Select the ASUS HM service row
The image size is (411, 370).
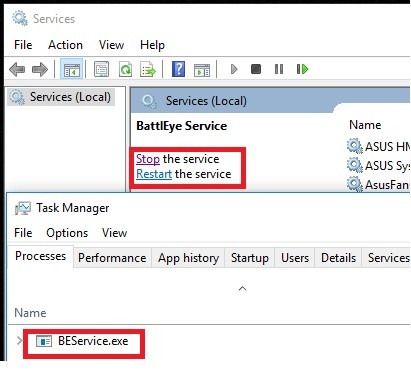pyautogui.click(x=378, y=146)
